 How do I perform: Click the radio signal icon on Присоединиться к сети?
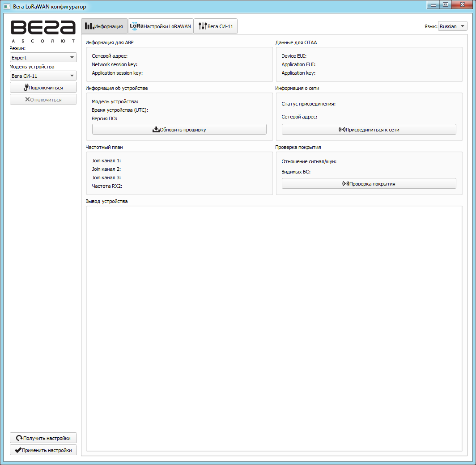point(342,130)
